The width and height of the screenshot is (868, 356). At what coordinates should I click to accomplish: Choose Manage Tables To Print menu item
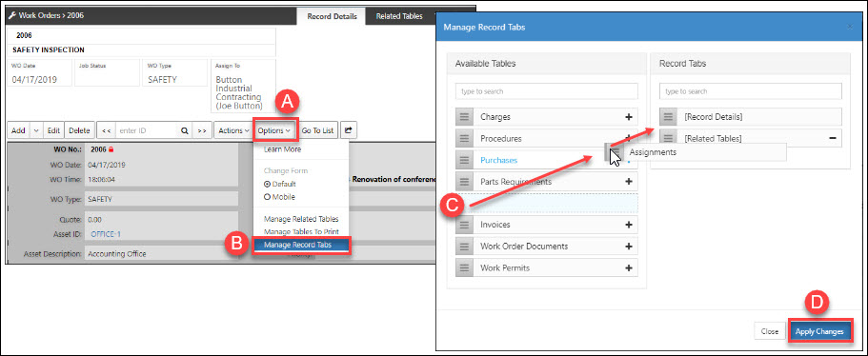point(301,231)
